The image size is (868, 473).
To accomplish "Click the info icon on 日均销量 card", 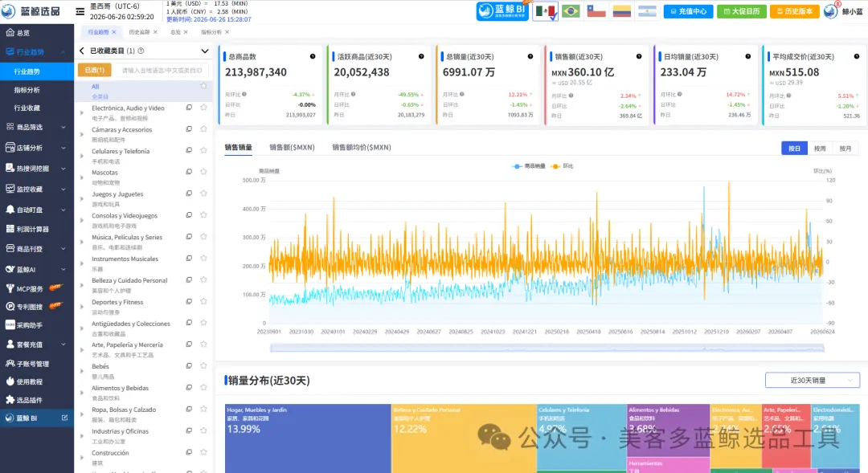I will point(748,56).
